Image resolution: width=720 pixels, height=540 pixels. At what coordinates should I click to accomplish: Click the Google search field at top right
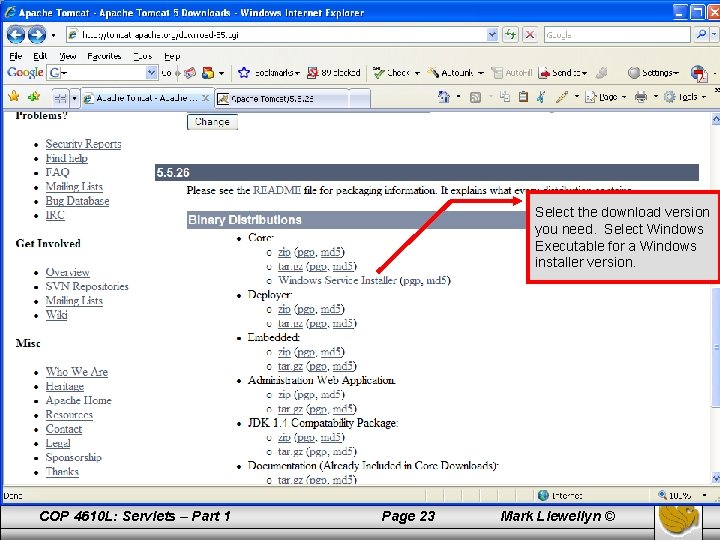point(617,34)
